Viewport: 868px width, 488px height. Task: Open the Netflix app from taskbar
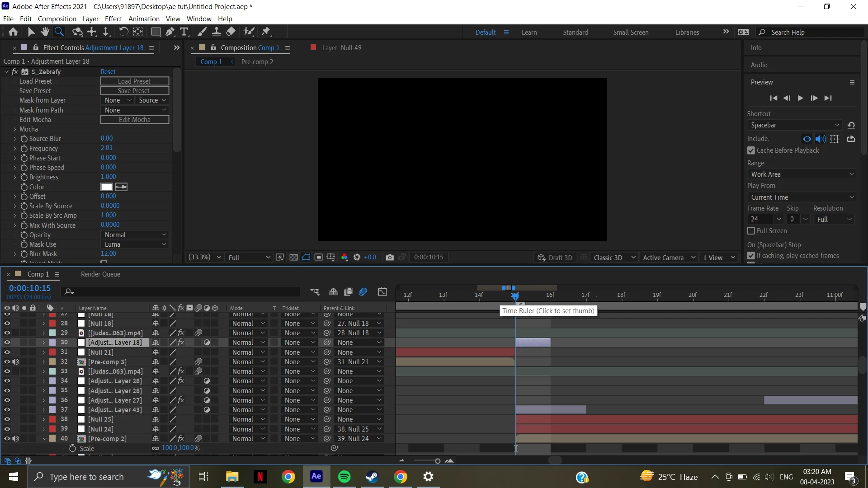coord(260,476)
